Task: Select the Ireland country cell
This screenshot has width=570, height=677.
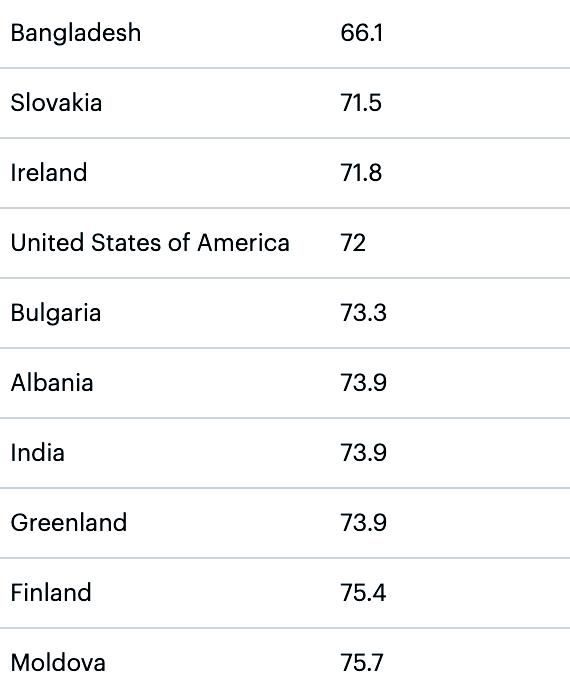Action: click(49, 173)
